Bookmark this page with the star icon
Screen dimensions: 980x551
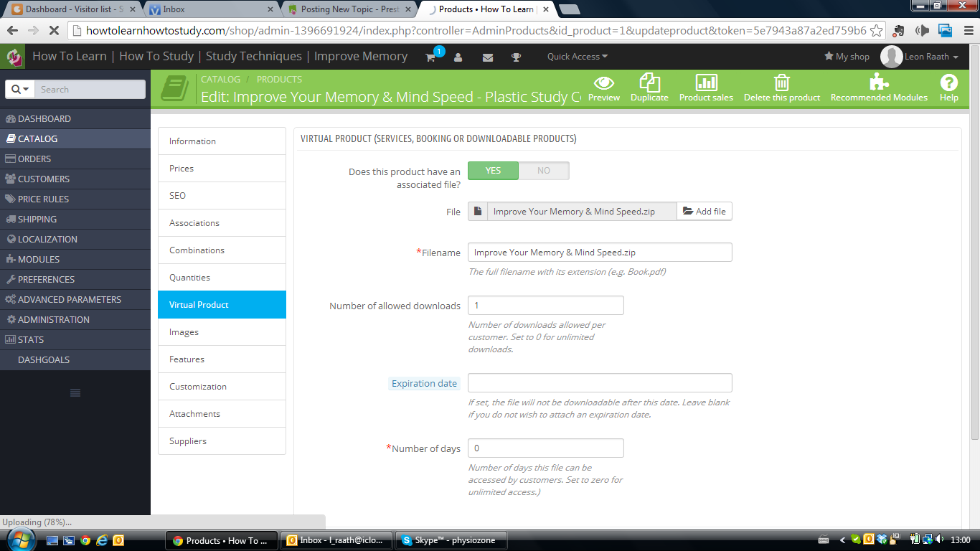(876, 31)
